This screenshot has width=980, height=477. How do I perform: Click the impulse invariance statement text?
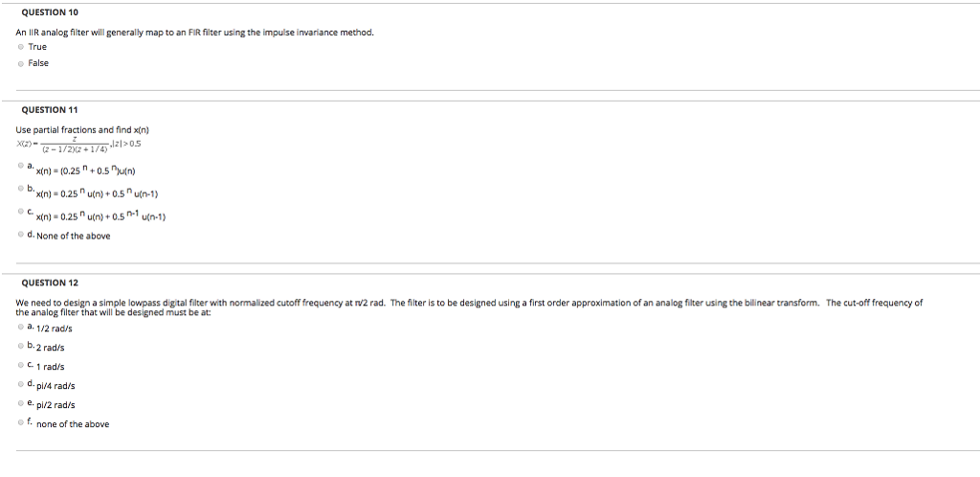[x=195, y=33]
